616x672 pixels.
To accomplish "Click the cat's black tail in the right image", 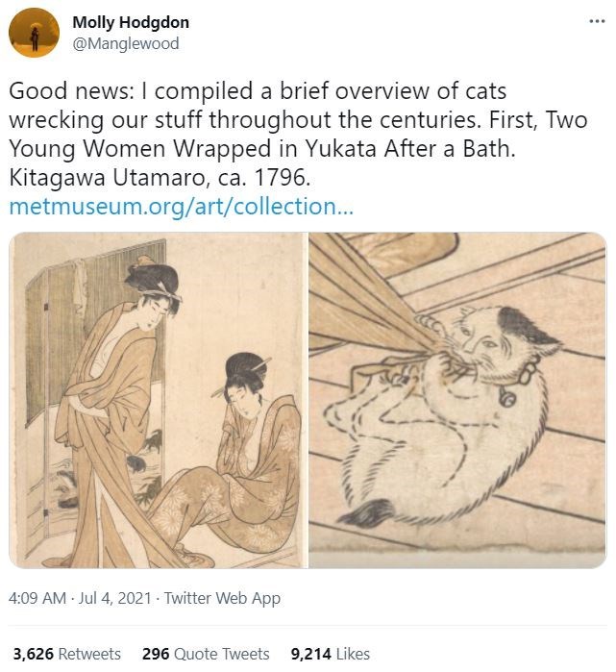I will (x=367, y=516).
